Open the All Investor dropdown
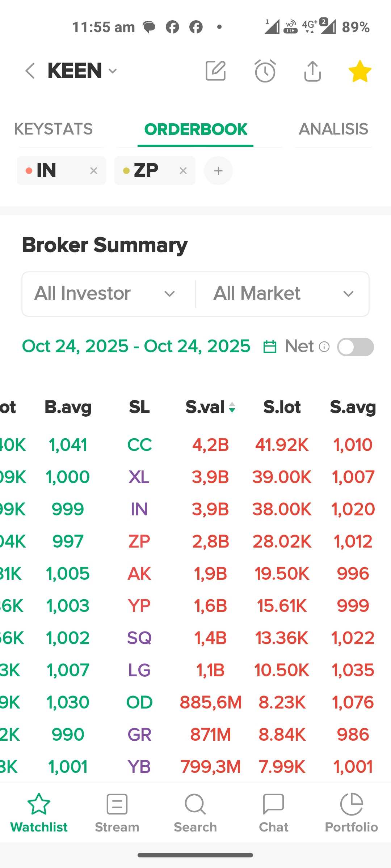The image size is (391, 868). (109, 294)
